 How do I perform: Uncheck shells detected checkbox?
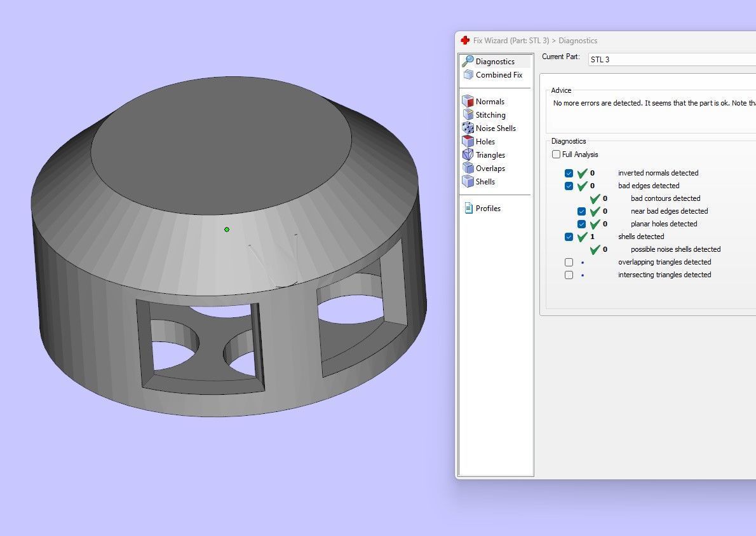569,237
